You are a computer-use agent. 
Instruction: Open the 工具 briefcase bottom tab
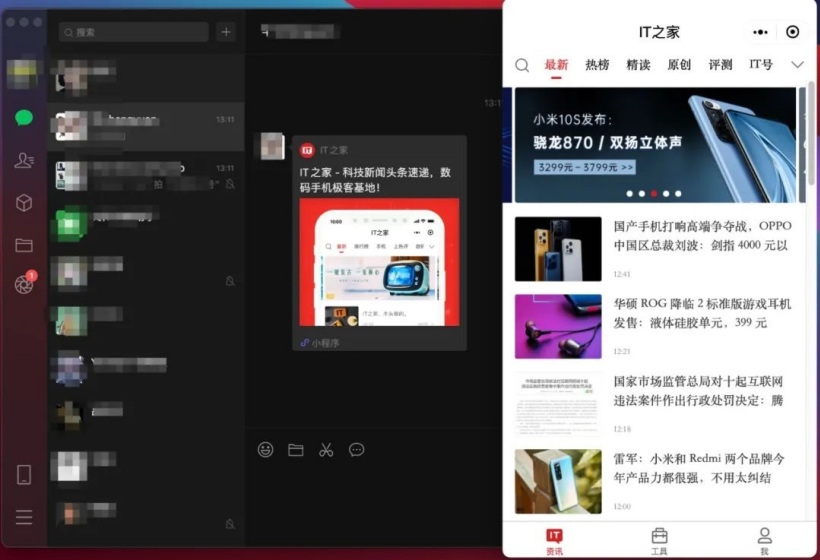coord(659,542)
